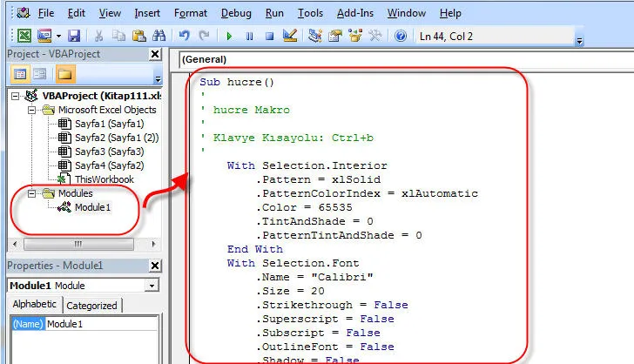The width and height of the screenshot is (634, 364).
Task: Click the View Object icon in Project panel
Action: pyautogui.click(x=38, y=73)
